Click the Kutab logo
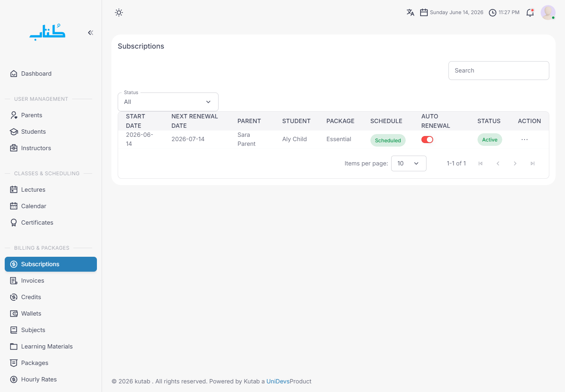 coord(47,33)
